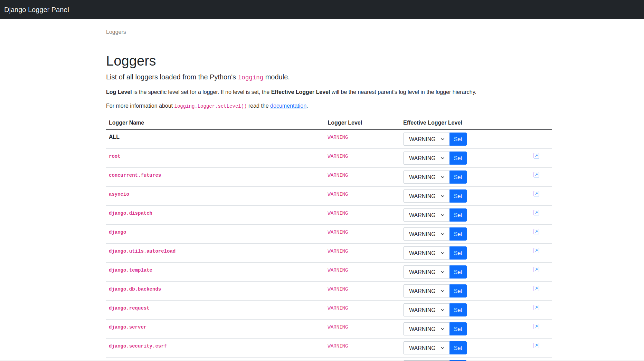Select the django.utils.autoreload logger name
The image size is (644, 361).
142,251
